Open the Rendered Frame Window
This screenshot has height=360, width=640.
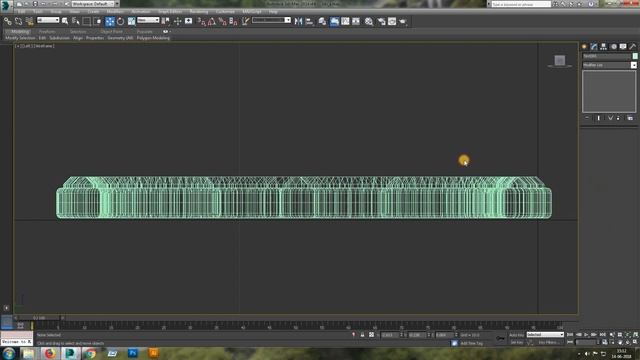point(392,21)
